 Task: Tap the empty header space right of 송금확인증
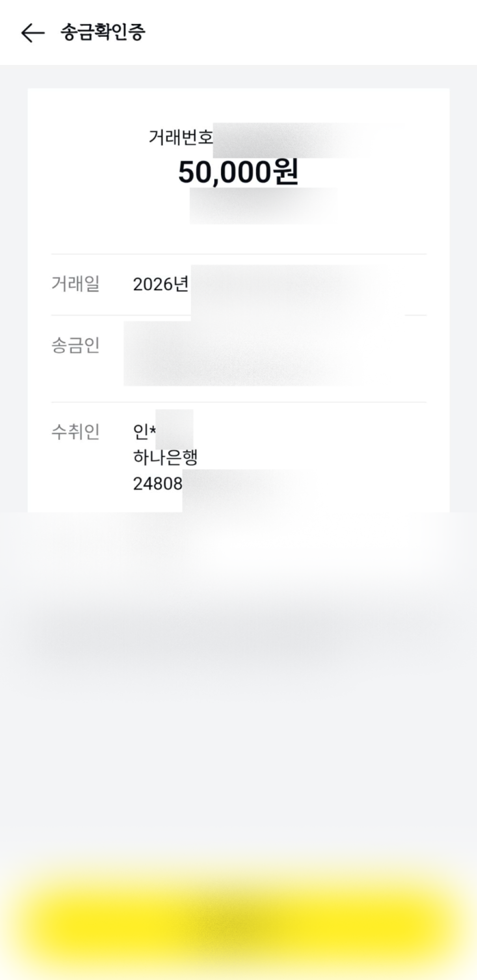tap(310, 32)
